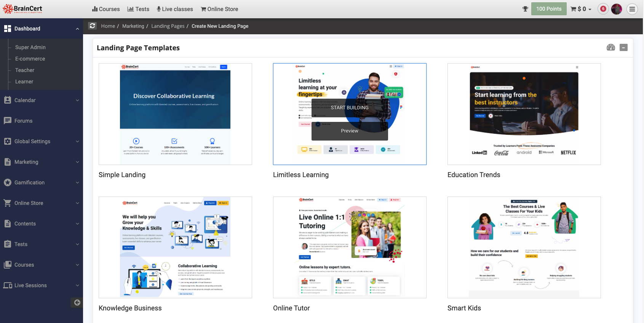
Task: Select Learner dashboard item
Action: click(x=24, y=82)
